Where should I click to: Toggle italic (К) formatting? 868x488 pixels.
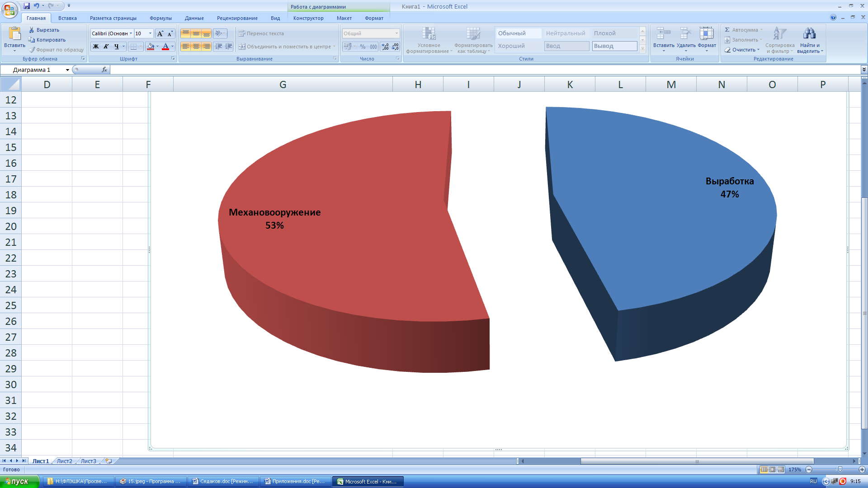(106, 47)
